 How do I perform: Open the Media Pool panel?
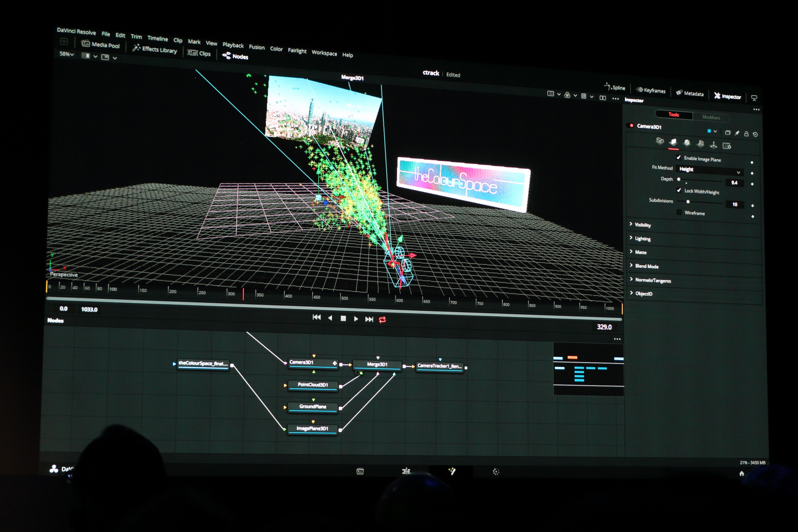[101, 44]
